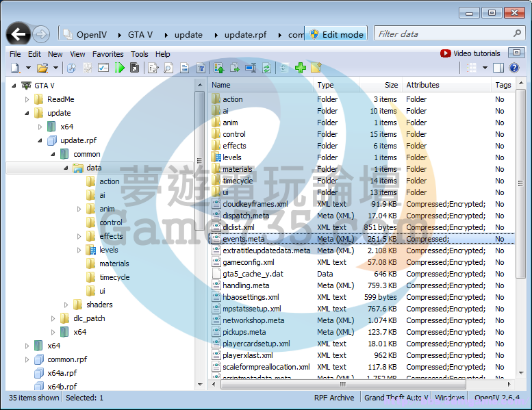This screenshot has width=532, height=410.
Task: Click the back navigation arrow
Action: tap(19, 34)
